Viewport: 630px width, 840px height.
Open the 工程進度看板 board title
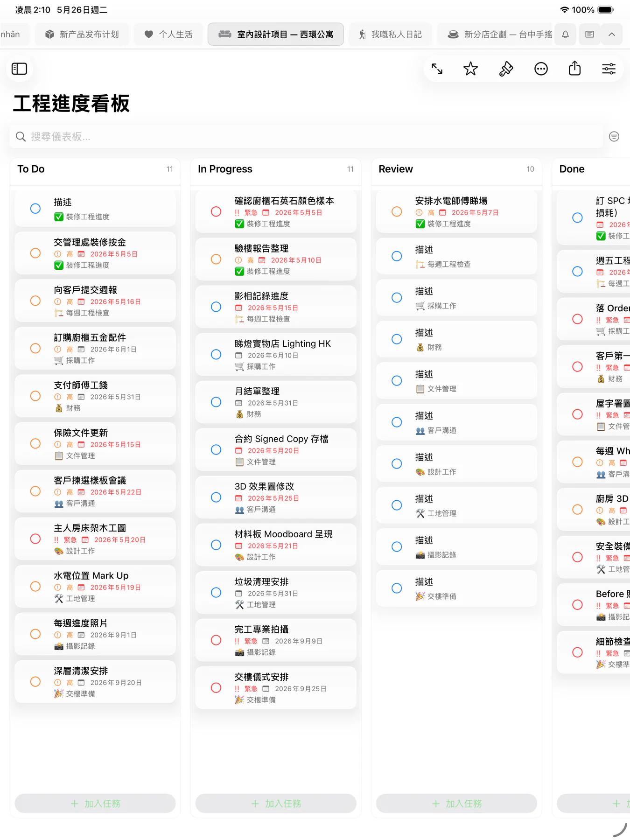click(x=71, y=103)
